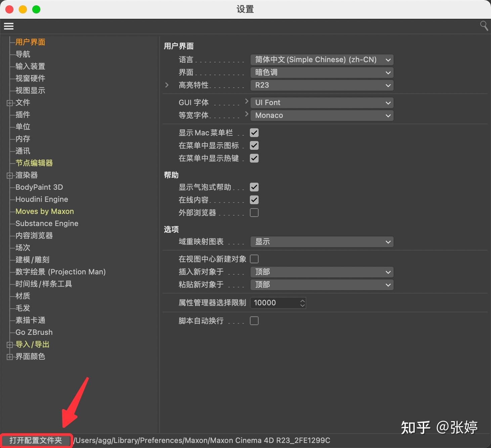Expand the 渲染器 tree node

(9, 175)
